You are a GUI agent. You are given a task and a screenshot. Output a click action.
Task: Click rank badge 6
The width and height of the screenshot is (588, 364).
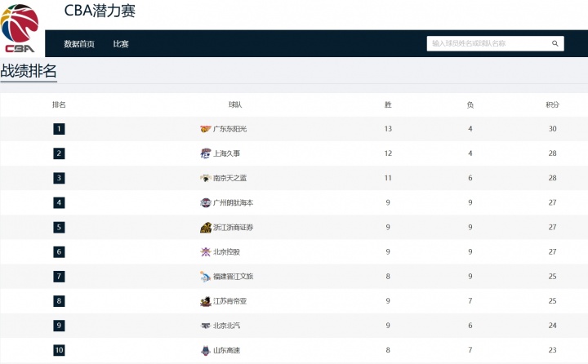59,252
